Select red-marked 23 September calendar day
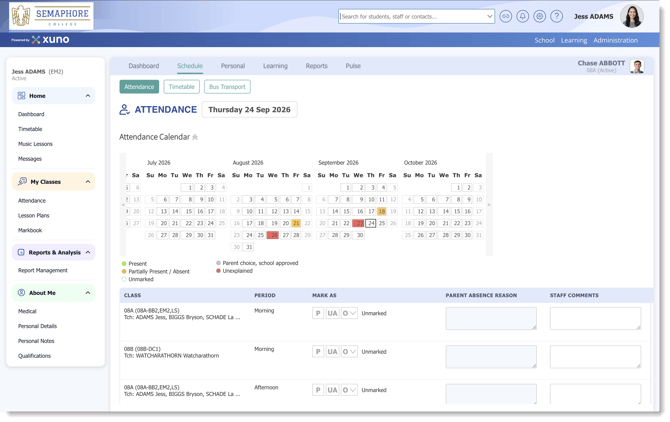The height and width of the screenshot is (422, 670). [358, 223]
